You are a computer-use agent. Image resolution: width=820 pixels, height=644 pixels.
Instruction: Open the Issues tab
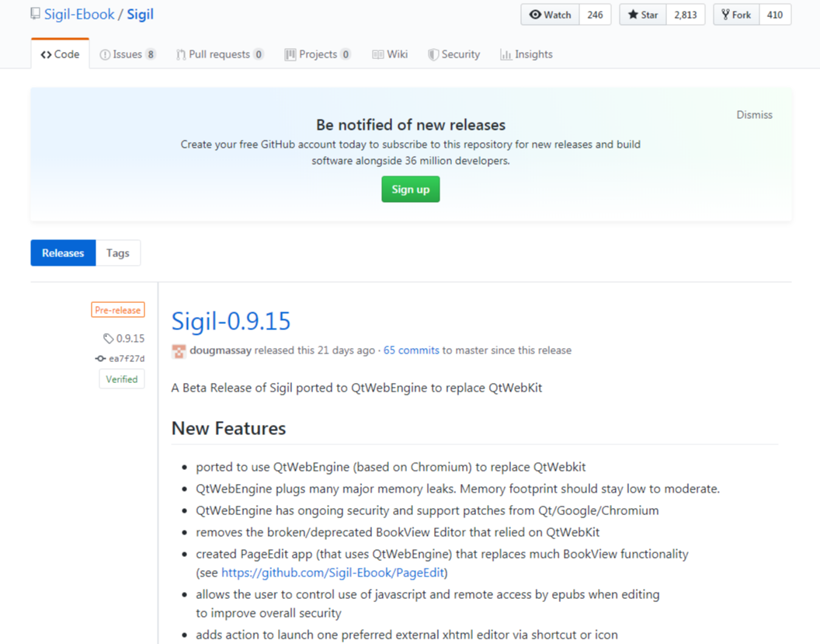[127, 54]
